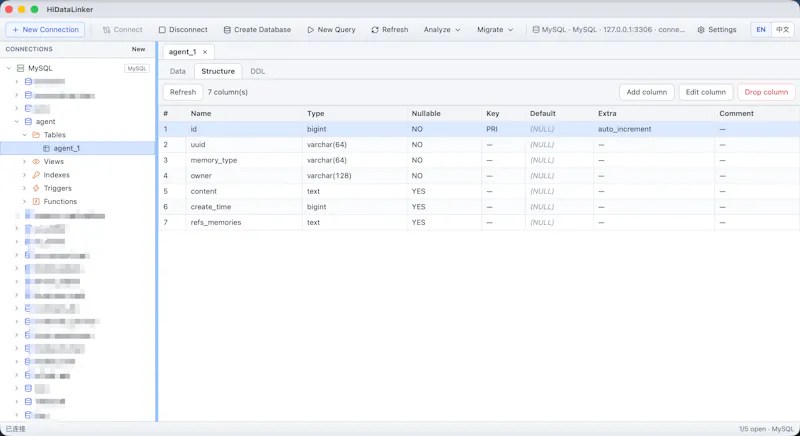The height and width of the screenshot is (436, 800).
Task: Click the Disconnect toolbar button
Action: 183,30
